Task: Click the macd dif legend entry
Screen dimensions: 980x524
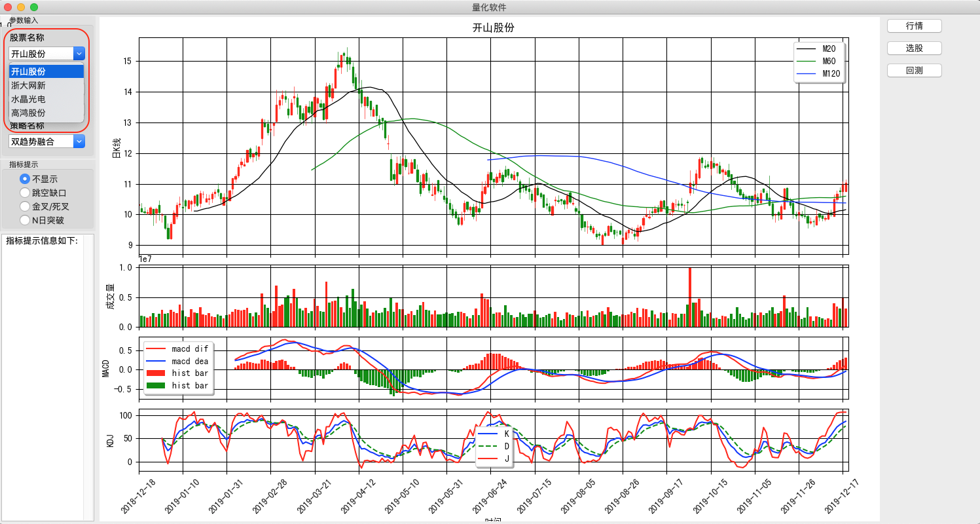Action: (177, 349)
